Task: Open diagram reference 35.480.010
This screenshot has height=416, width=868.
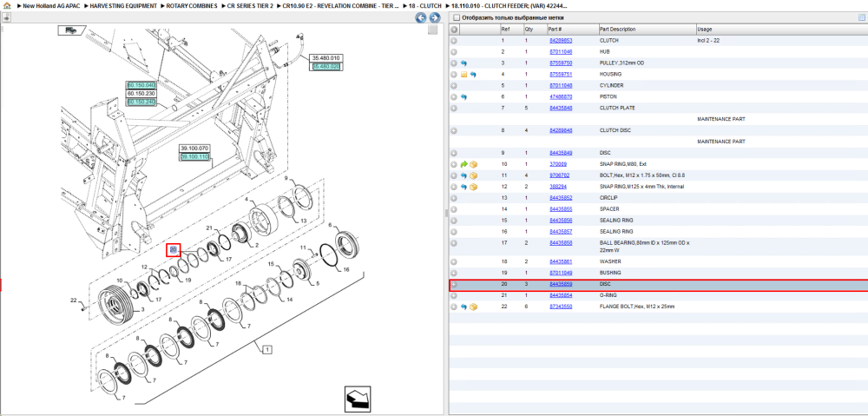Action: (326, 57)
